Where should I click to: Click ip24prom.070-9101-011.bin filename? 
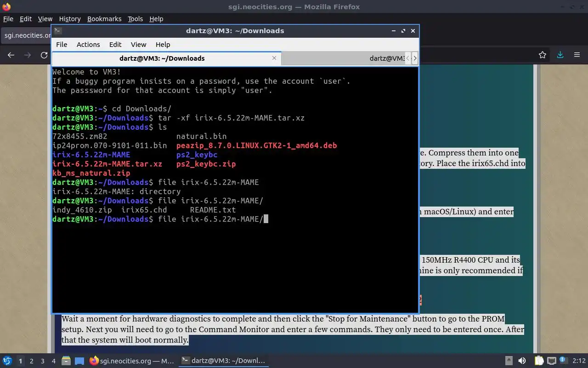(x=109, y=145)
